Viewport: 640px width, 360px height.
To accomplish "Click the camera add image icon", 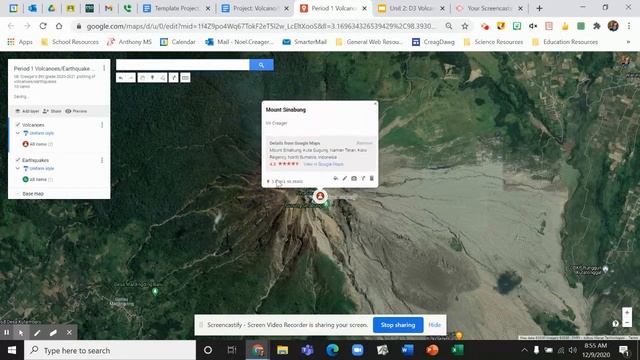I will tap(354, 178).
